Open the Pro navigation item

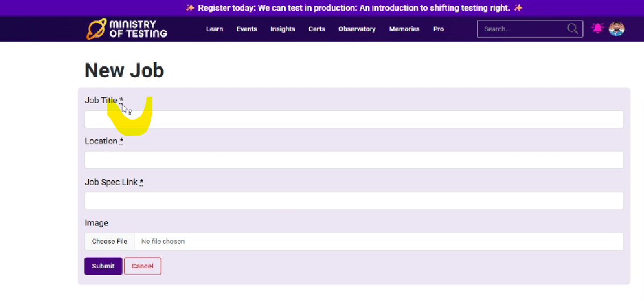point(439,29)
